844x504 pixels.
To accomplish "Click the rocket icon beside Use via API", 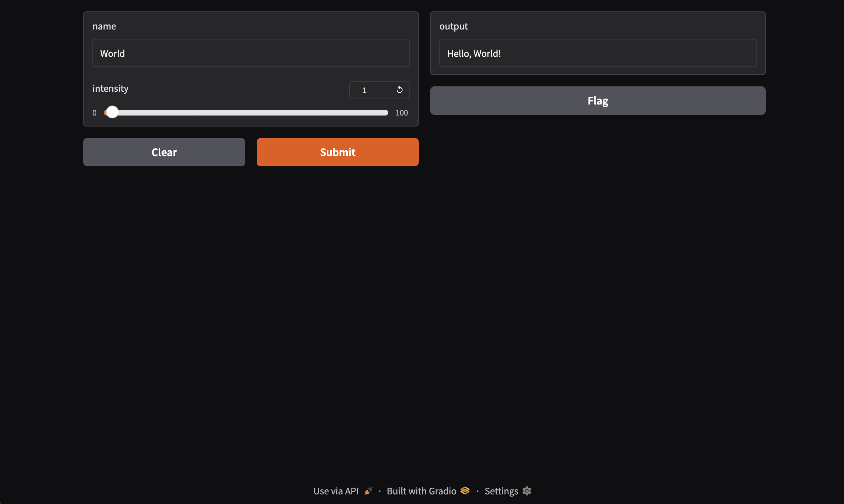I will 369,491.
